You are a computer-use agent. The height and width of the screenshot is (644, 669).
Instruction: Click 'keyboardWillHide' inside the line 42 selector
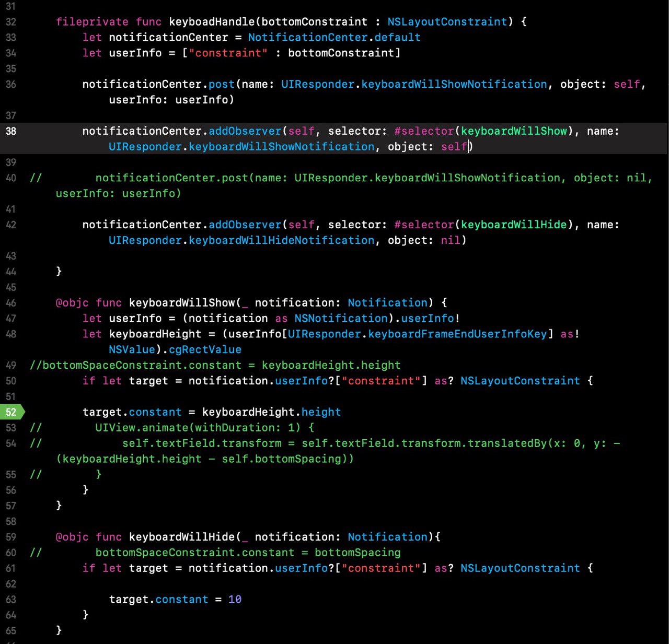click(514, 225)
